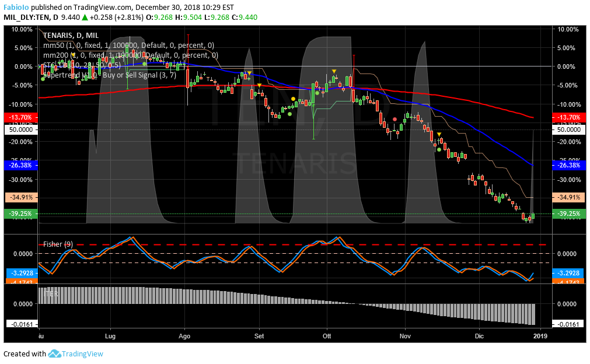Image resolution: width=590 pixels, height=364 pixels.
Task: Click the red sell-signal dot near late October
Action: pos(395,119)
